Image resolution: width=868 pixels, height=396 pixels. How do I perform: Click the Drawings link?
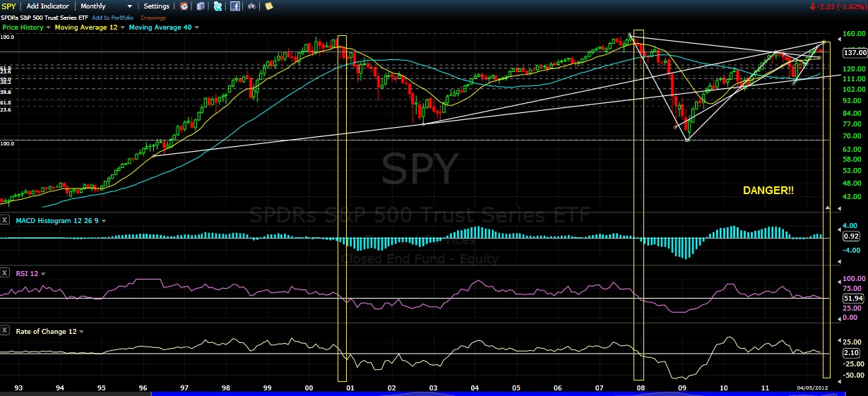(x=153, y=18)
